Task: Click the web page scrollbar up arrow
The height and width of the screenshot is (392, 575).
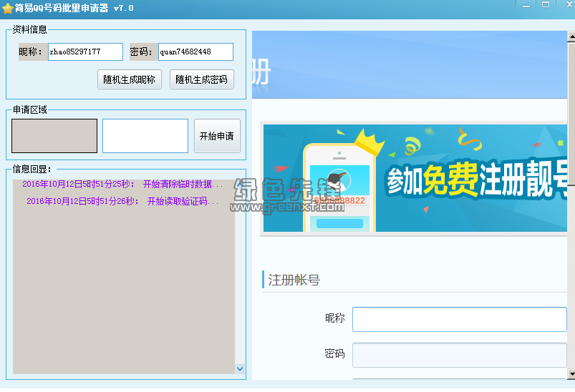Action: 571,36
